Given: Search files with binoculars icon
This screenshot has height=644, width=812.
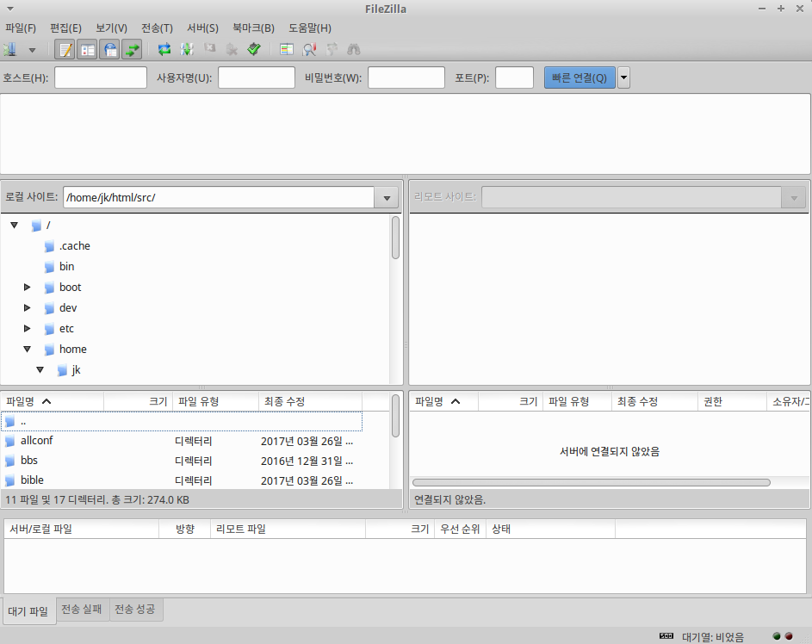Looking at the screenshot, I should point(354,50).
